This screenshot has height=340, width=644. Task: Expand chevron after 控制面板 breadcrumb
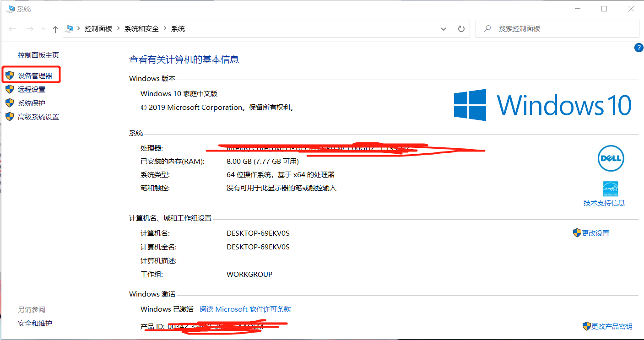(x=118, y=28)
